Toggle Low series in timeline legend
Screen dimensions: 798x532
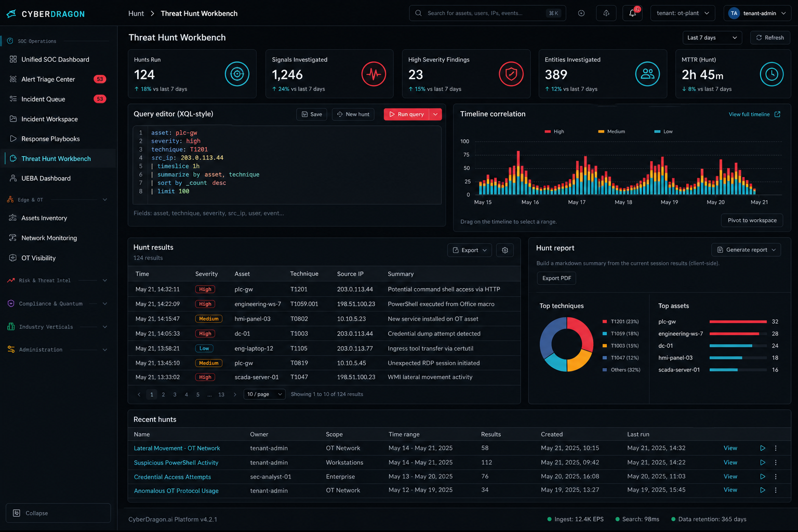point(663,131)
